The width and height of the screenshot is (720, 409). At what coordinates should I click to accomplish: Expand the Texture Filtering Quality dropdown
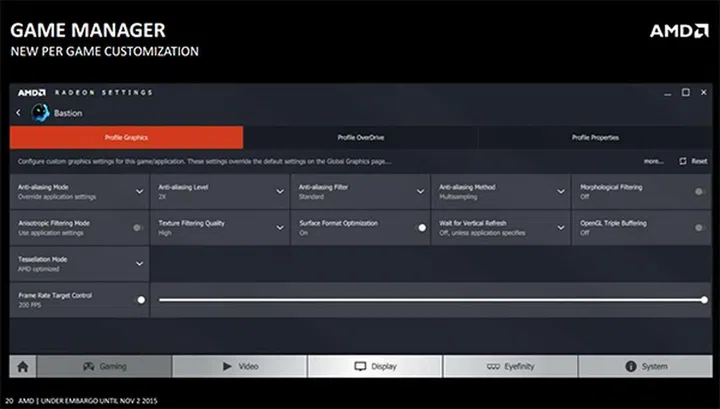[x=280, y=228]
